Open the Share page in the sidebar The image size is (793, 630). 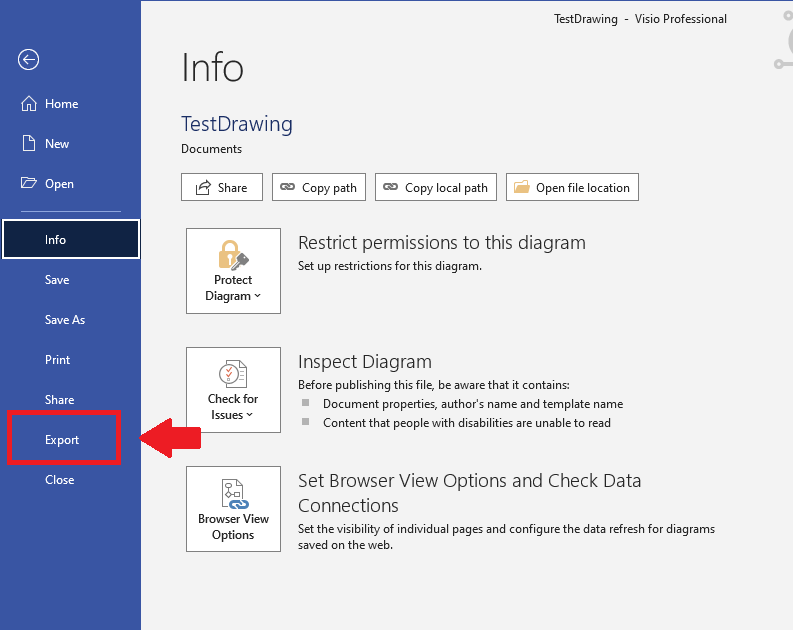tap(70, 399)
